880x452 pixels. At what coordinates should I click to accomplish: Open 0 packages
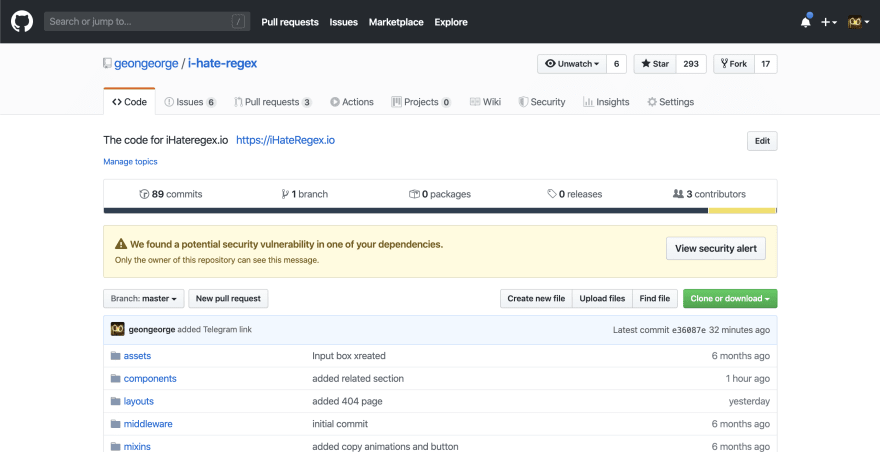point(440,194)
